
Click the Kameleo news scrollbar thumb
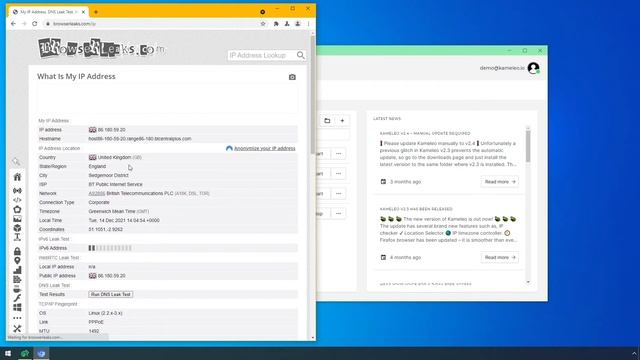(x=528, y=146)
